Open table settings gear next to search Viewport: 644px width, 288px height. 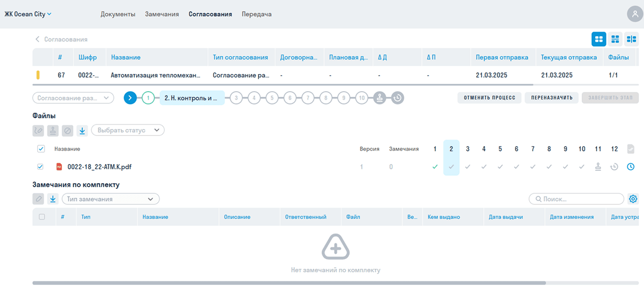click(633, 199)
